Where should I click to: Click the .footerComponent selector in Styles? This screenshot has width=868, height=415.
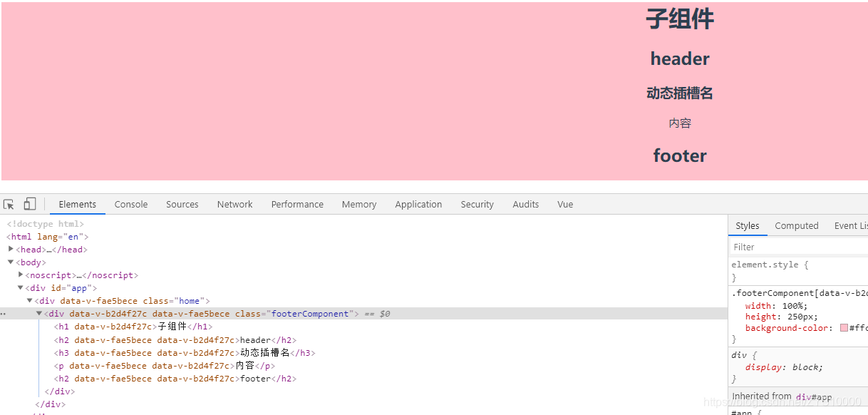(x=799, y=293)
